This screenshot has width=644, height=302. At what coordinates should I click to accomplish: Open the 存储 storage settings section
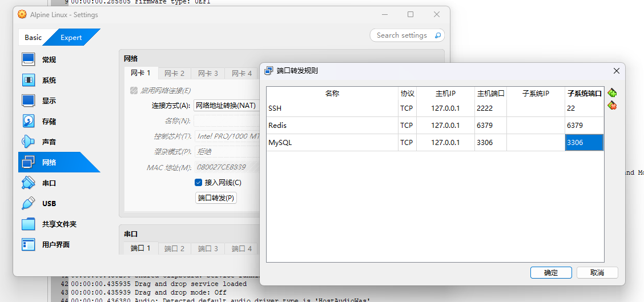point(49,122)
